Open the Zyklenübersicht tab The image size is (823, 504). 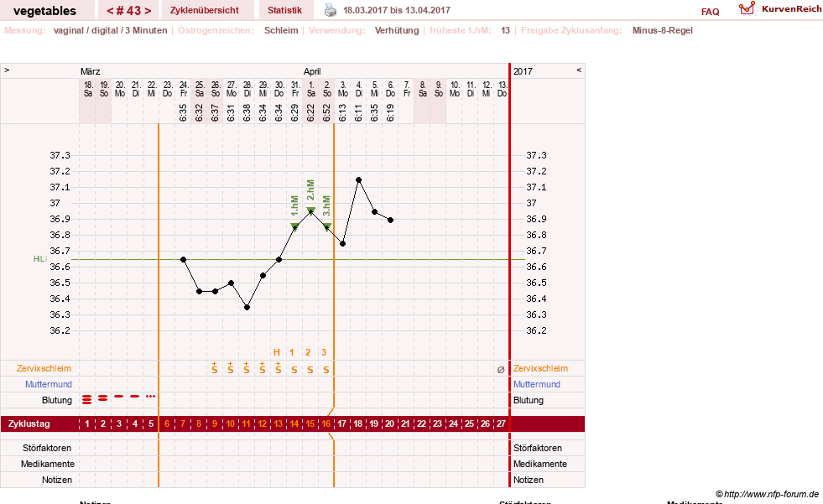point(205,10)
